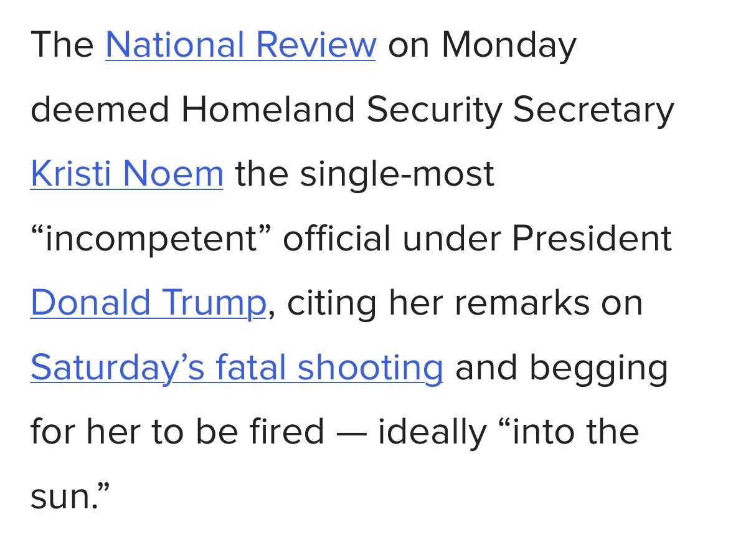Click the word "Monday" in the text
Screen dimensions: 751x560
pos(509,45)
